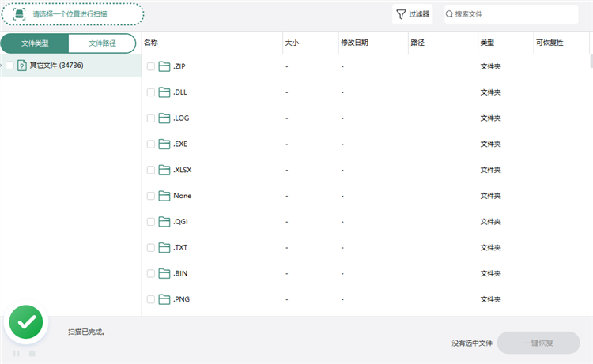This screenshot has height=364, width=593.
Task: Click the search magnifier icon
Action: coord(449,14)
